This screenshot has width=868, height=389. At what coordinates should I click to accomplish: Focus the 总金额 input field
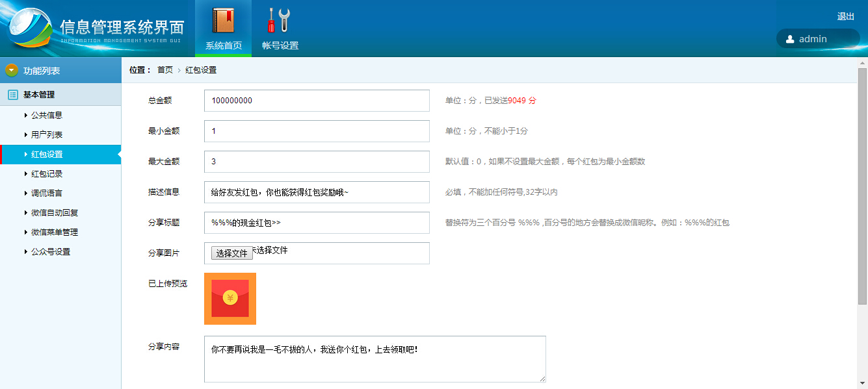coord(317,101)
